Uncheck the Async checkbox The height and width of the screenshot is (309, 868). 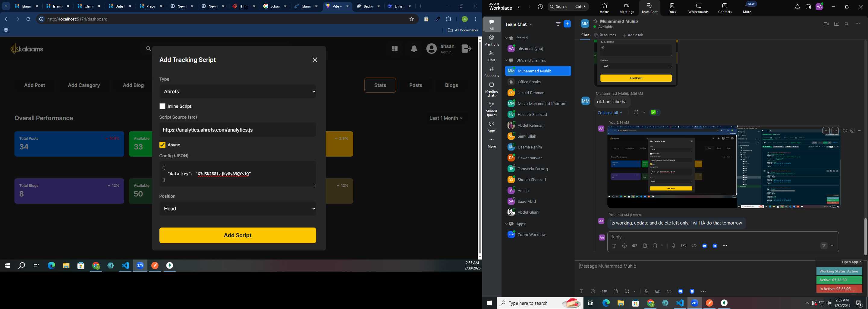[x=162, y=145]
